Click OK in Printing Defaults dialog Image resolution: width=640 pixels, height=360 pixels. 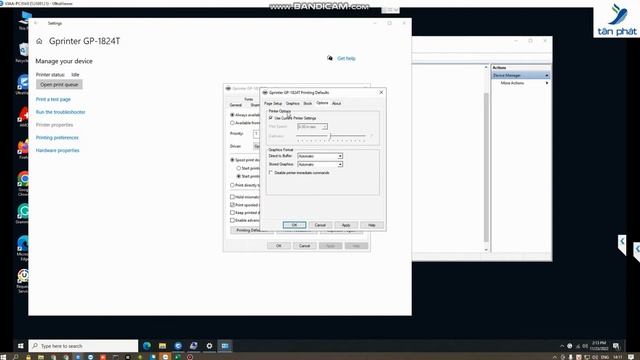click(x=294, y=225)
